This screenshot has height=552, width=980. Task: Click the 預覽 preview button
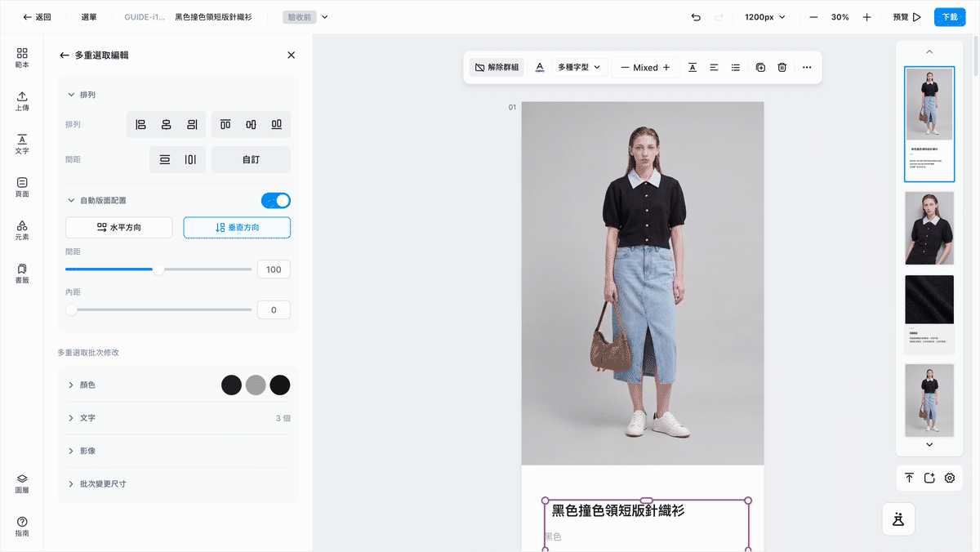(x=906, y=17)
